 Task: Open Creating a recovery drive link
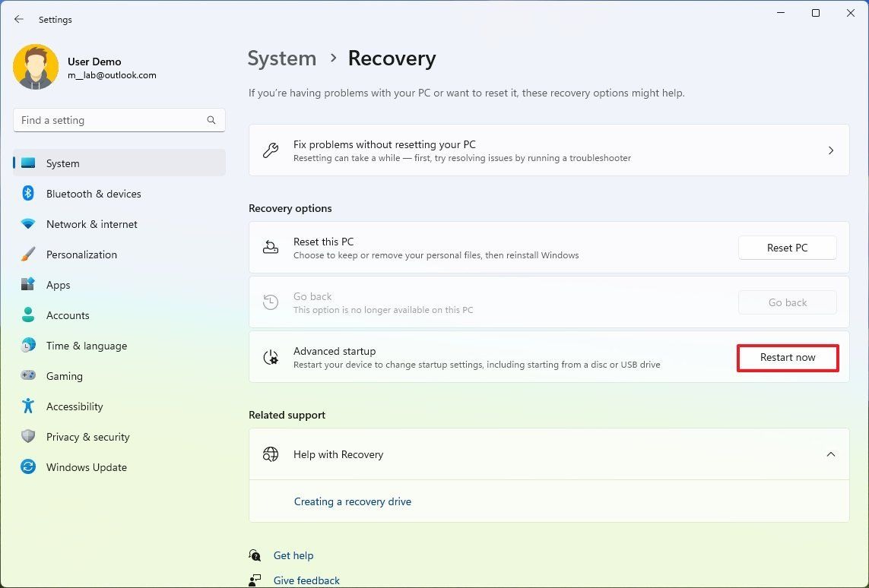click(x=353, y=501)
